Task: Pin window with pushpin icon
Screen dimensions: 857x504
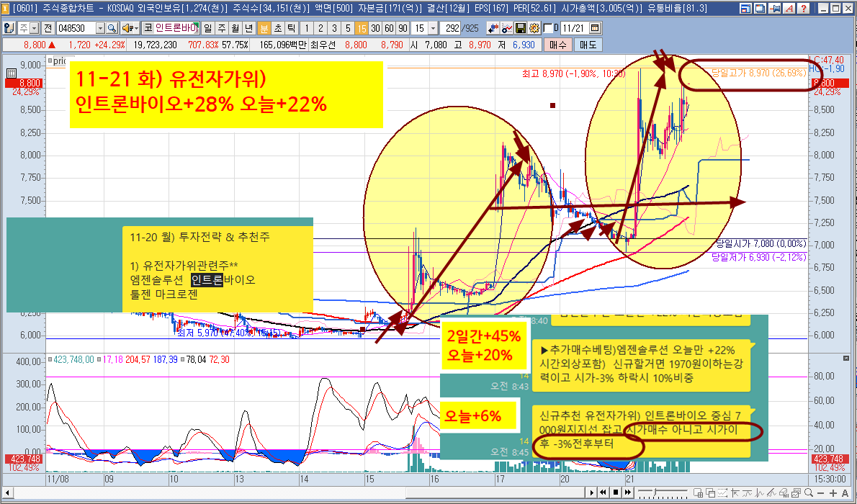Action: tap(774, 8)
